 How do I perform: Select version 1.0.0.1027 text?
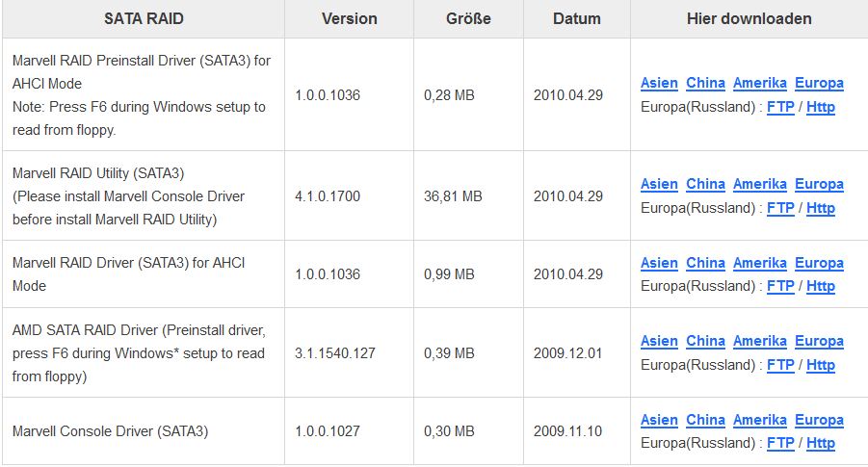[328, 431]
